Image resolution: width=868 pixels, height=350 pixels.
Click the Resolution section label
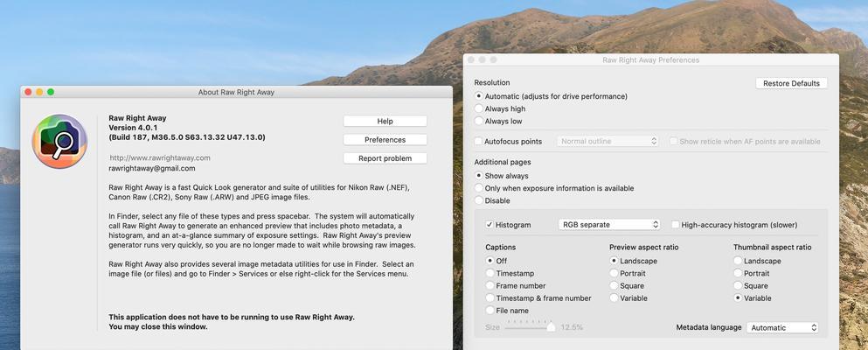[x=492, y=82]
